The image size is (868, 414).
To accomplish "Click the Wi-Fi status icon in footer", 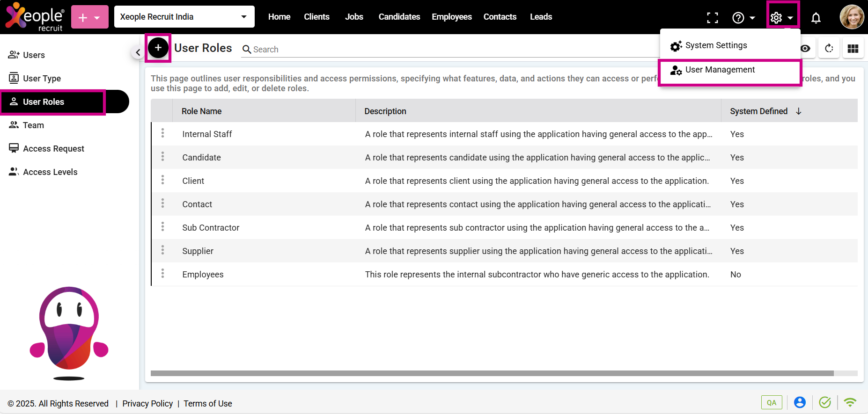I will (850, 402).
